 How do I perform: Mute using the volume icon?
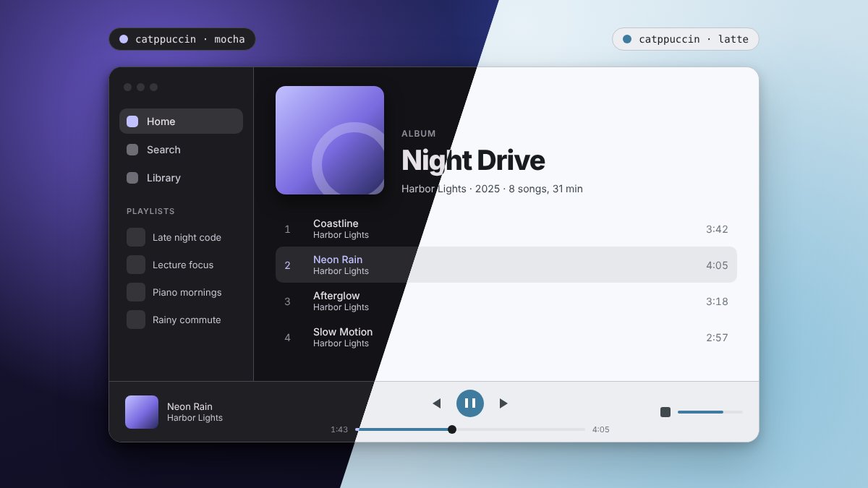(x=665, y=412)
